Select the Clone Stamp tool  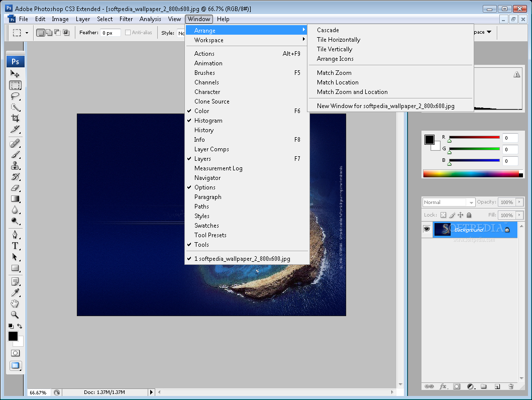(x=15, y=165)
